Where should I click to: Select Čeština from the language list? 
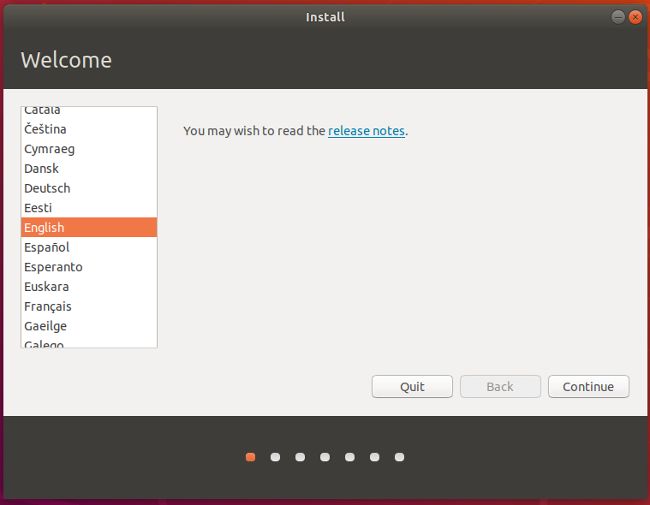[x=89, y=129]
